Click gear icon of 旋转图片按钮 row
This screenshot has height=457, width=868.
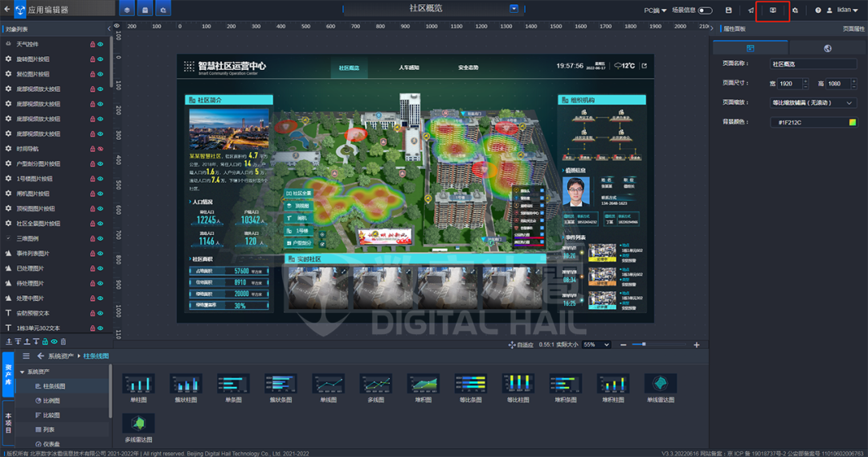click(8, 59)
